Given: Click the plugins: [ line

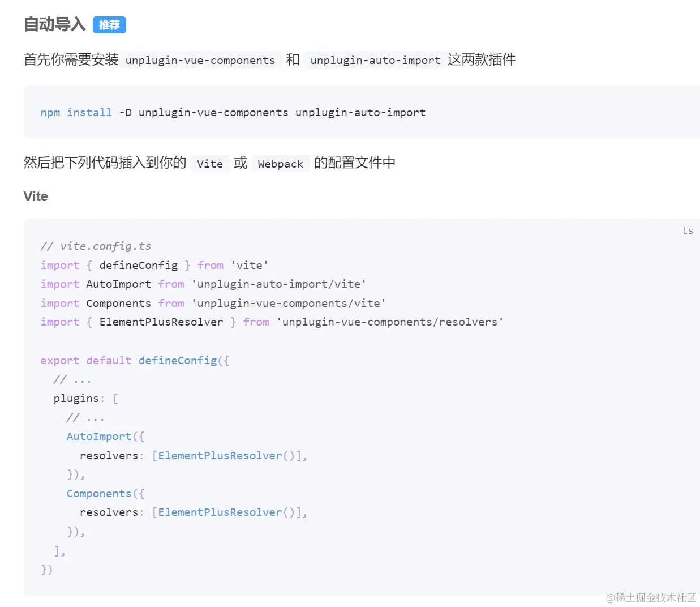Looking at the screenshot, I should point(86,398).
